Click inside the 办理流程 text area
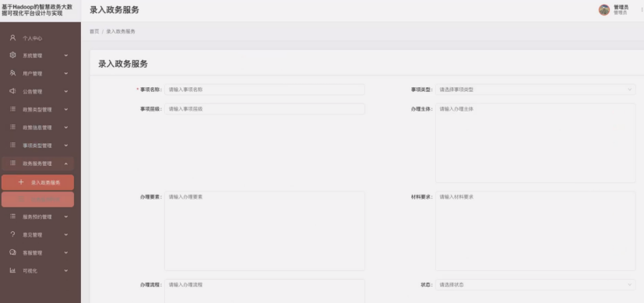This screenshot has width=644, height=303. [x=265, y=291]
